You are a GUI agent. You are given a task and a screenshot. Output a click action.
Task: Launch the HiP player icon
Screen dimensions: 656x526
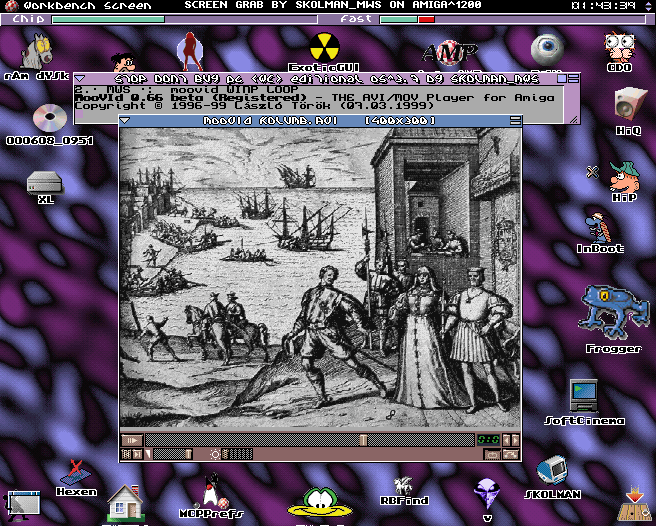point(624,182)
